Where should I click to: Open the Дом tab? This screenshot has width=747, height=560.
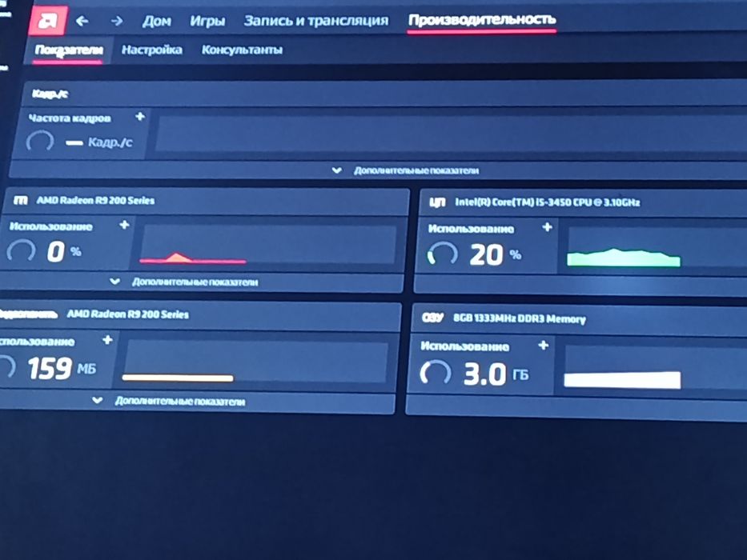pos(157,22)
